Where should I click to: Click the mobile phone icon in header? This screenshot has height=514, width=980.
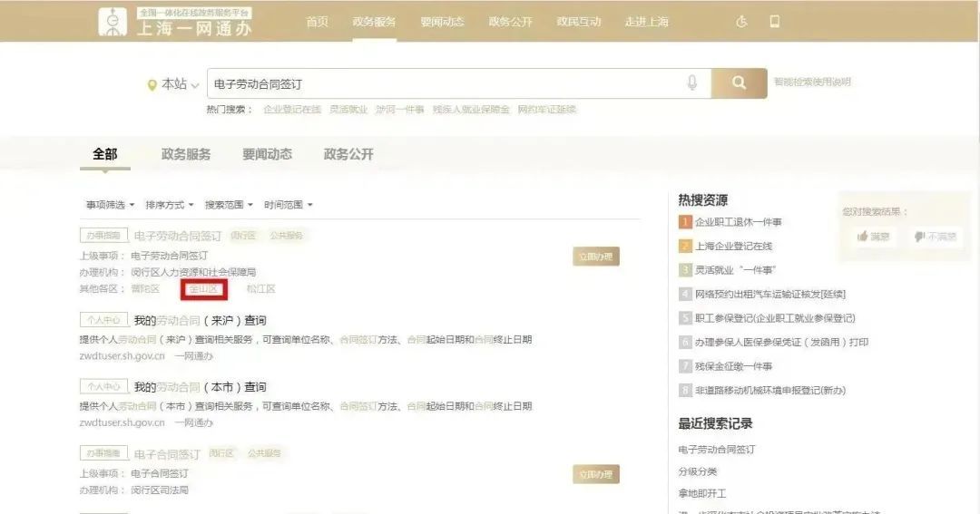pyautogui.click(x=774, y=22)
